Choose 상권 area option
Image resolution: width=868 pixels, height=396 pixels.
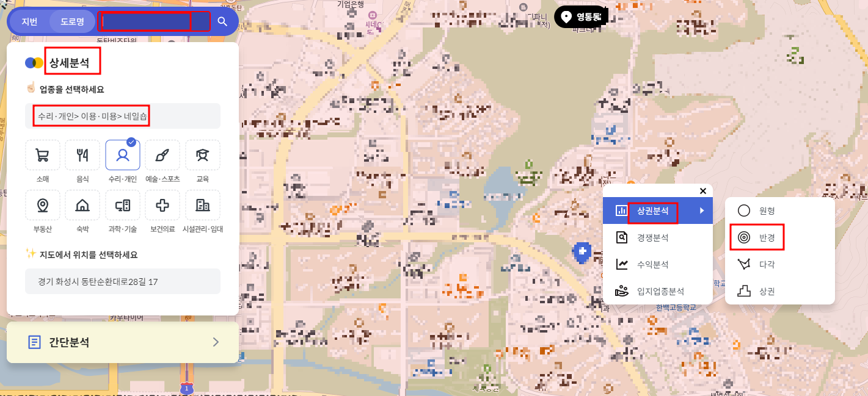coord(780,291)
